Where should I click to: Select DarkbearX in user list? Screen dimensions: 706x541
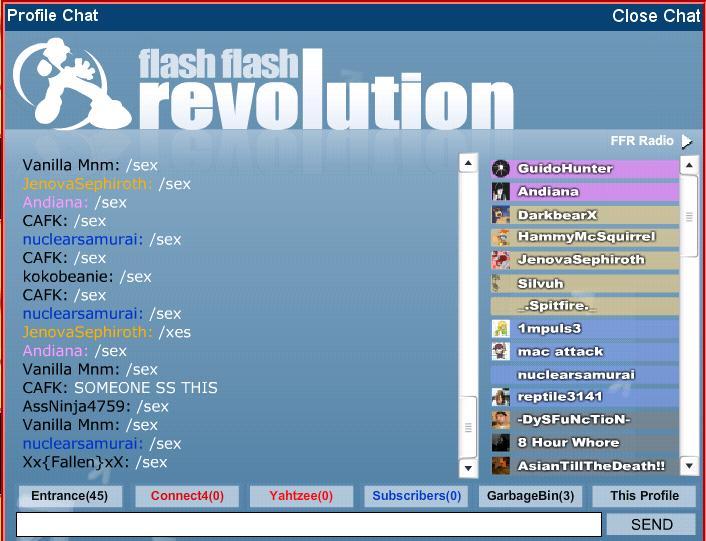[x=557, y=215]
